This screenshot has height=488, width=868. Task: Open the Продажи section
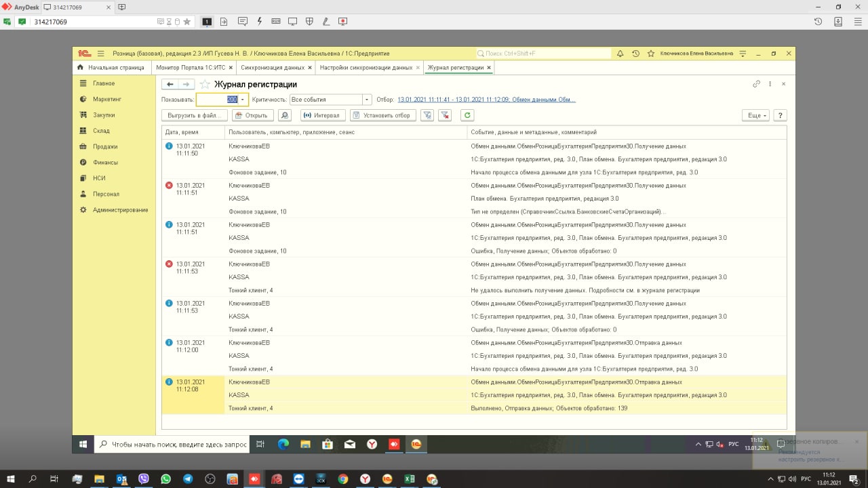point(105,146)
